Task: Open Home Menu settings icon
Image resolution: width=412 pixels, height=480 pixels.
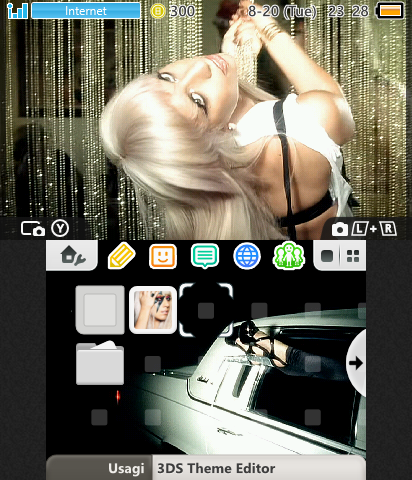Action: 72,256
